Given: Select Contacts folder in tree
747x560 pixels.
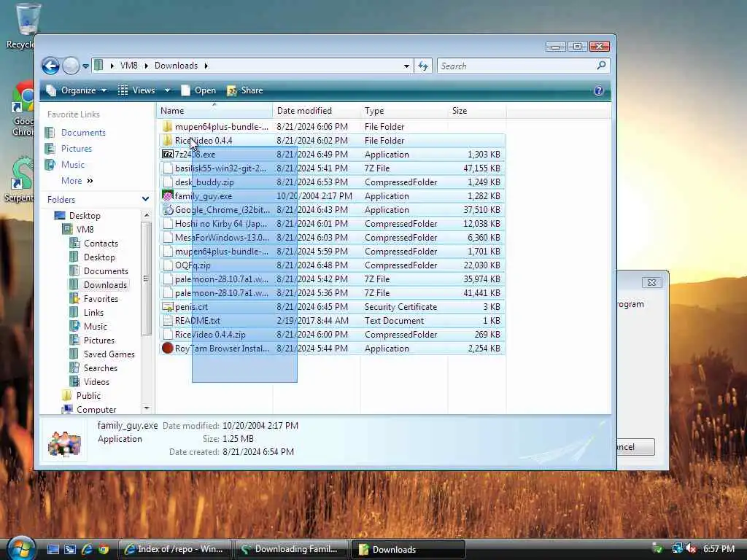Looking at the screenshot, I should tap(94, 244).
